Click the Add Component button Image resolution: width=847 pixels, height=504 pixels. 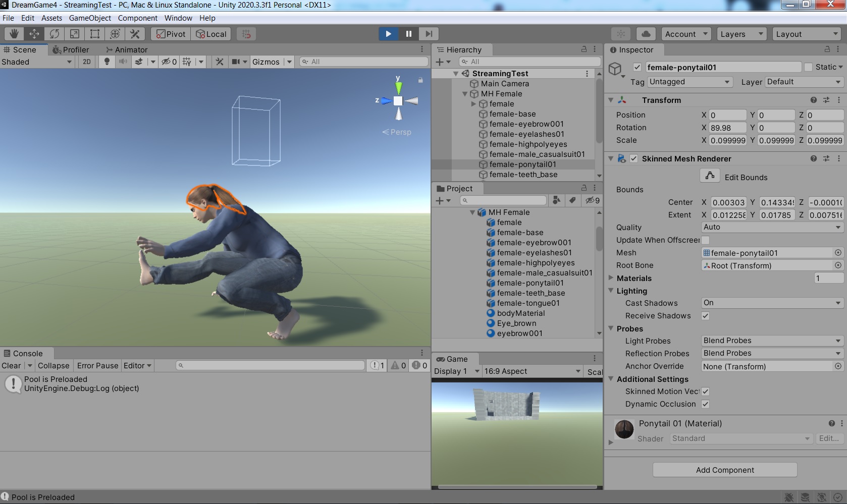coord(725,470)
